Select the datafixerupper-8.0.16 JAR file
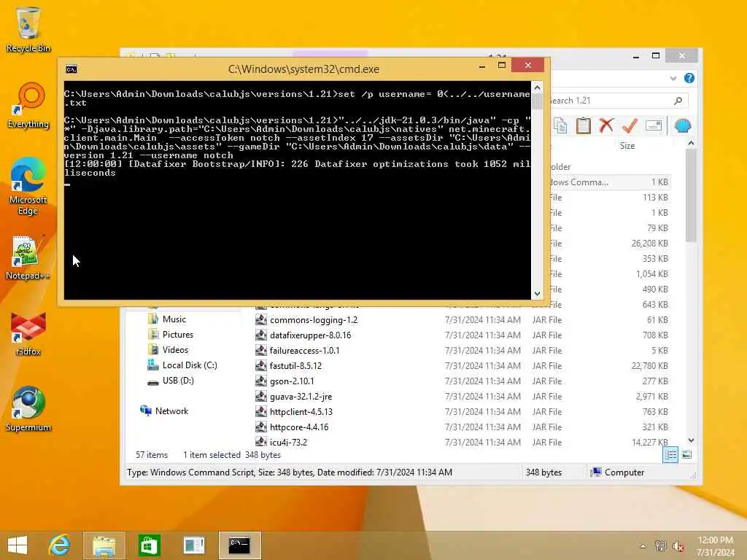This screenshot has width=747, height=560. point(310,335)
